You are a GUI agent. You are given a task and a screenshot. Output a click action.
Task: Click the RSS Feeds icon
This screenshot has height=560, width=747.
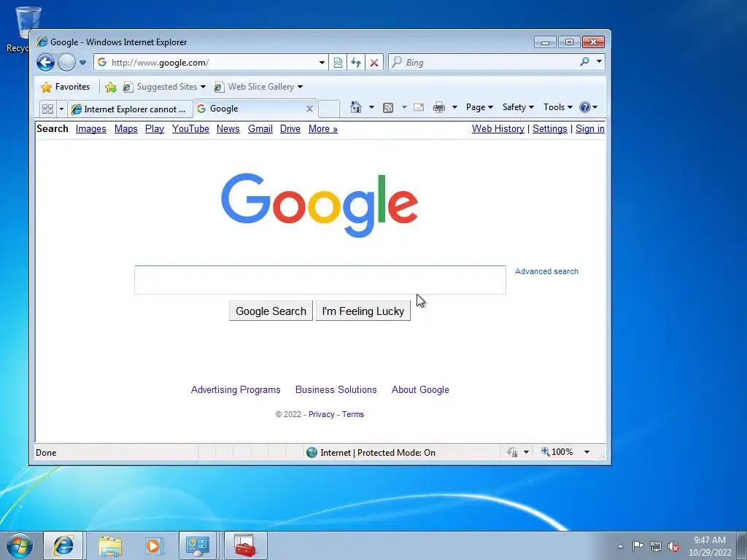point(388,108)
